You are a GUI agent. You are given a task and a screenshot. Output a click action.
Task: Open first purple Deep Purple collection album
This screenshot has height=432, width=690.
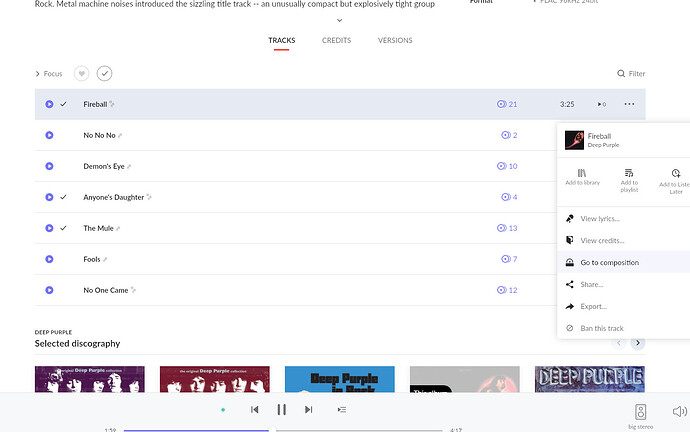(90, 379)
